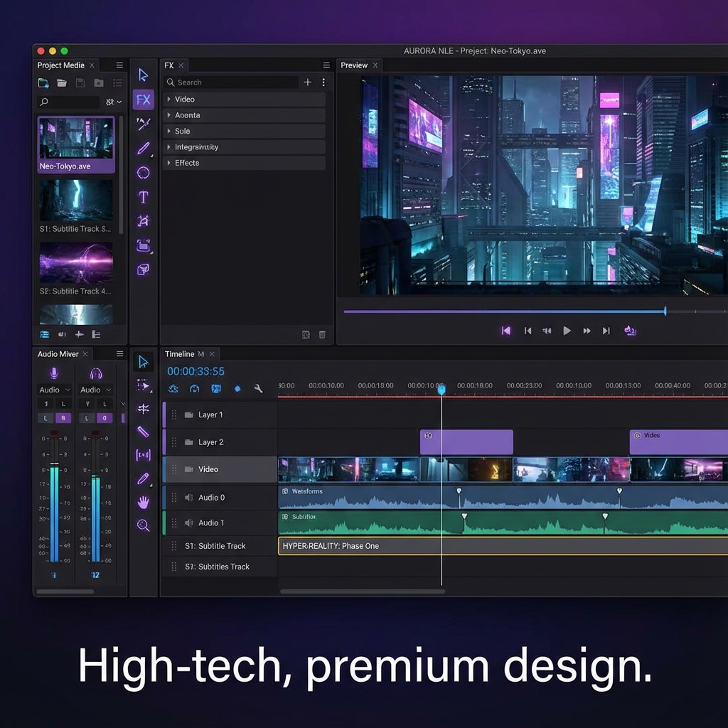Open the filter dropdown beside media search
This screenshot has width=728, height=728.
pos(113,102)
